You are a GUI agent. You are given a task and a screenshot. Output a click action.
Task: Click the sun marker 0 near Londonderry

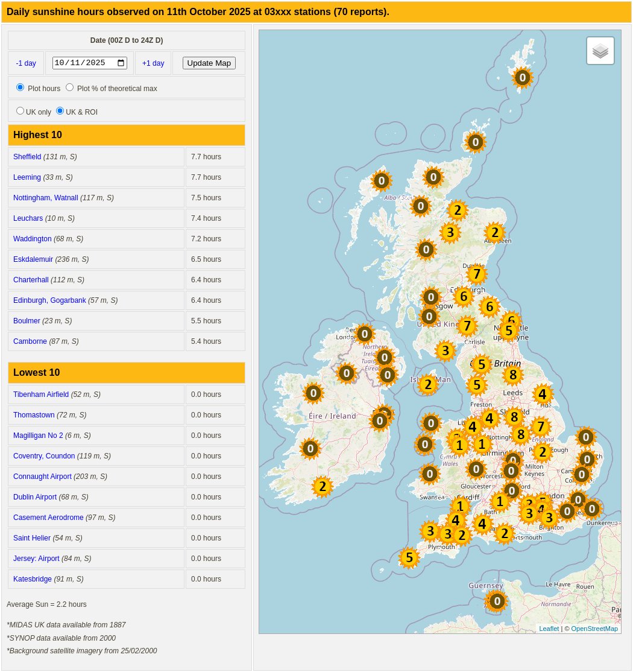click(x=364, y=334)
